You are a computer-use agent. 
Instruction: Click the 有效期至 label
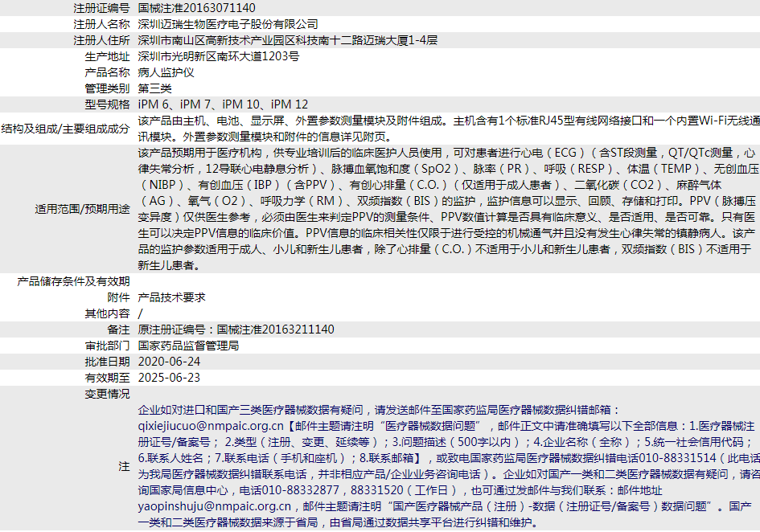(108, 378)
